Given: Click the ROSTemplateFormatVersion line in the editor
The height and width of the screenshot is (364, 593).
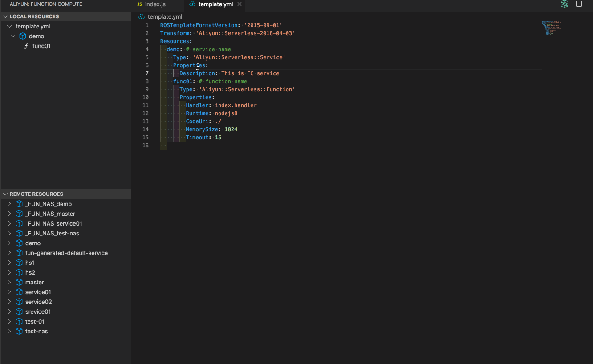Looking at the screenshot, I should coord(221,25).
